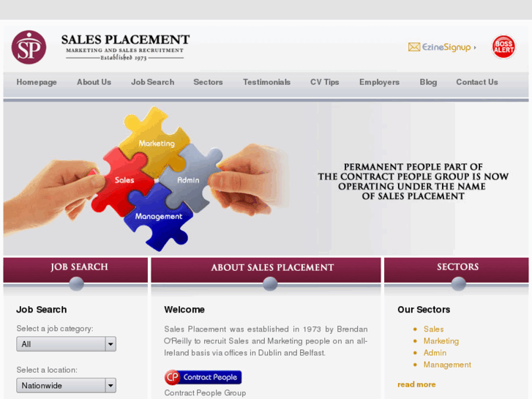Click the Our Sectors heading

pos(424,310)
